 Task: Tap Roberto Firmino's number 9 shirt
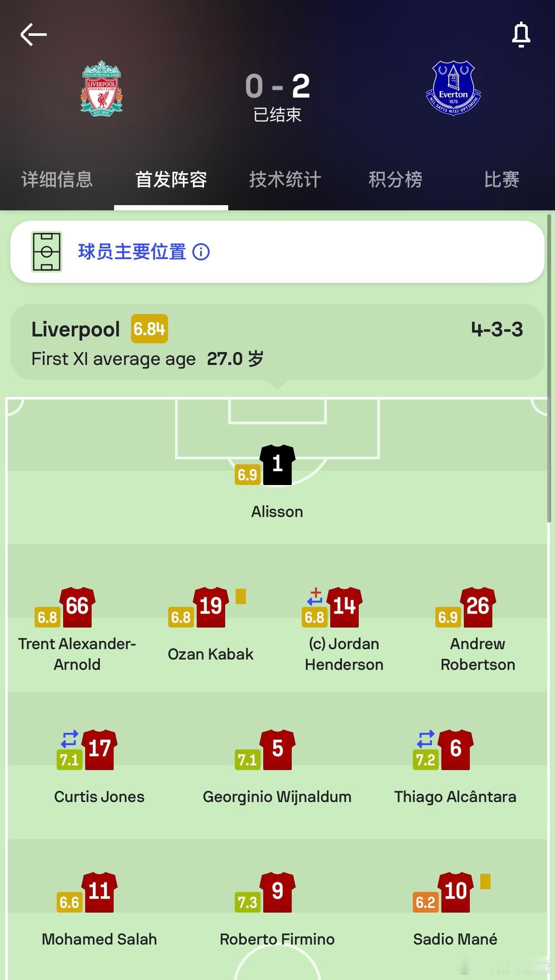coord(277,892)
